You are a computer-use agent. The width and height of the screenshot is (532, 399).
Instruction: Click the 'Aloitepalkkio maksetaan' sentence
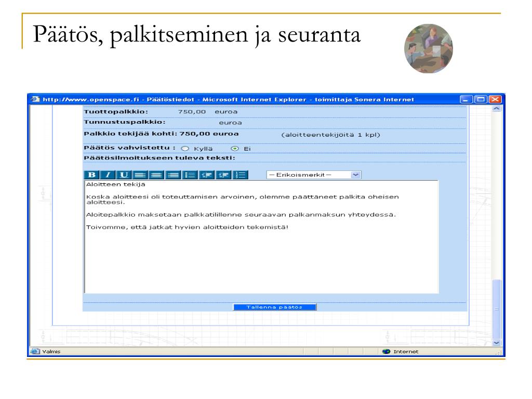[x=241, y=215]
